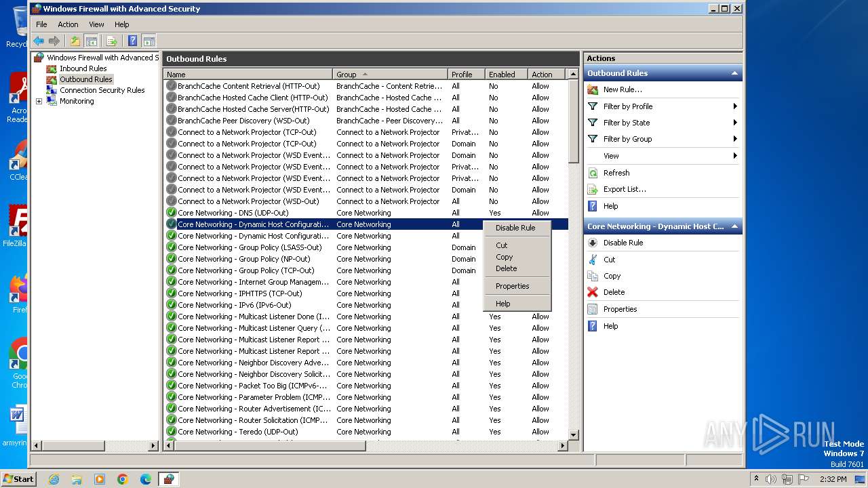Click the console tree horizontal scrollbar right arrow
The height and width of the screenshot is (488, 868).
pos(153,446)
